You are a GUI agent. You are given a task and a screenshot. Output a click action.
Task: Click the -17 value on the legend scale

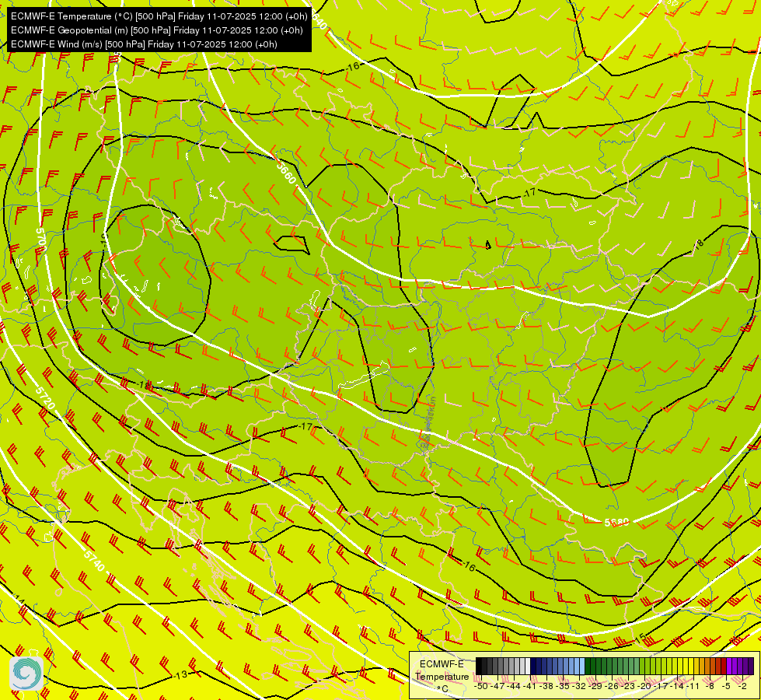[661, 686]
